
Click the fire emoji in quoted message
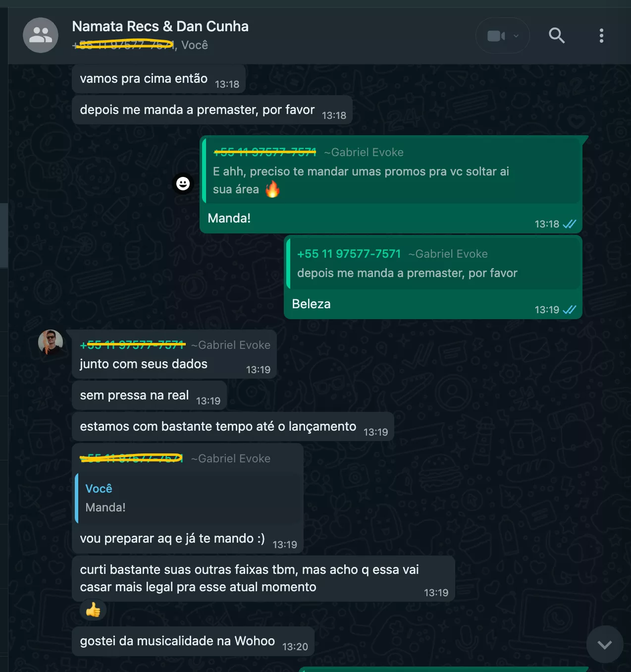pyautogui.click(x=272, y=189)
